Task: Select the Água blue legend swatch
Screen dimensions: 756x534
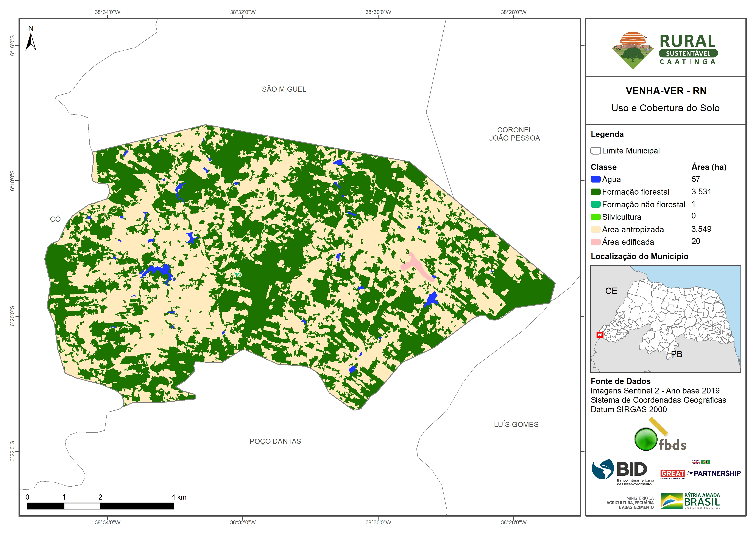Action: (595, 179)
